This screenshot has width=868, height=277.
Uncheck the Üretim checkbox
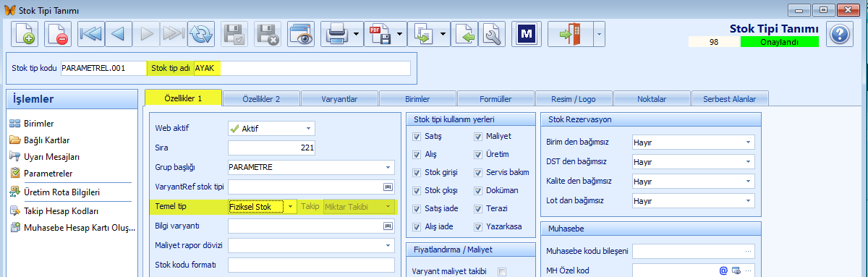479,154
